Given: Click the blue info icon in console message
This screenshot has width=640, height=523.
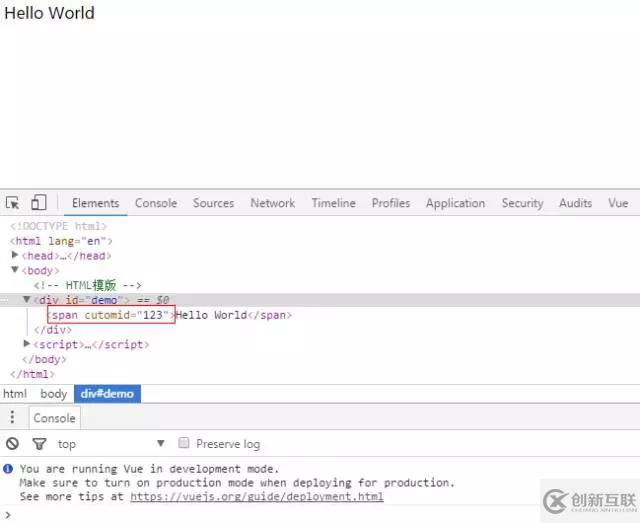Looking at the screenshot, I should point(8,469).
